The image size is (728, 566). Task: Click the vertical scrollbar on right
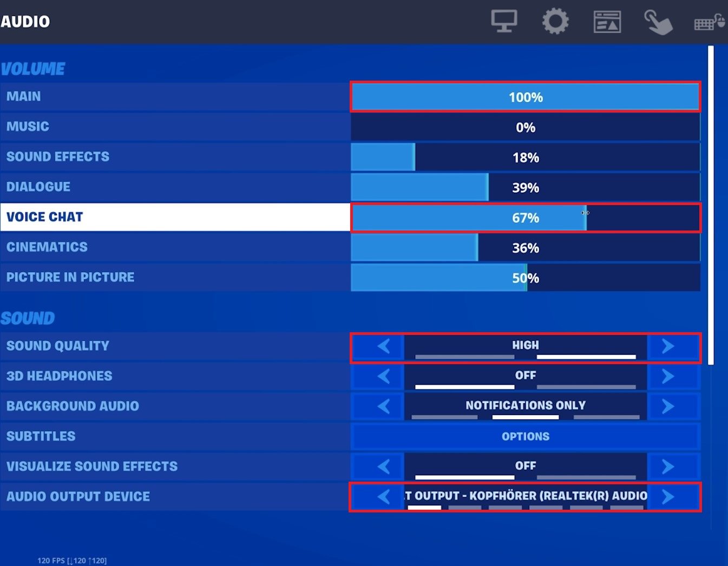[711, 206]
